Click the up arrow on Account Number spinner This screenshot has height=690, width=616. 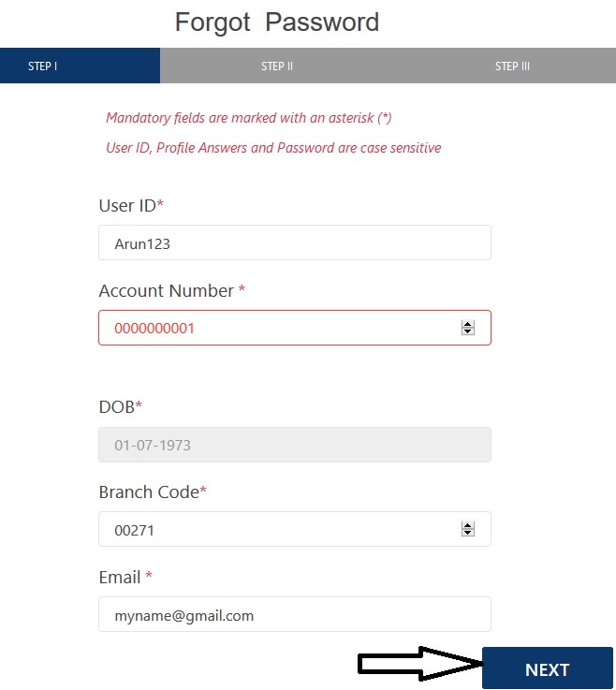[468, 324]
